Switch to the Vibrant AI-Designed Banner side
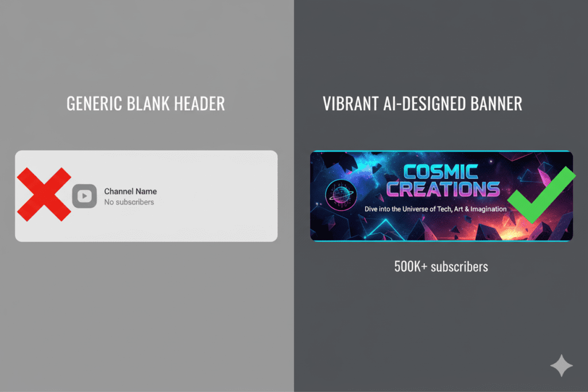The height and width of the screenshot is (392, 588). pos(423,103)
